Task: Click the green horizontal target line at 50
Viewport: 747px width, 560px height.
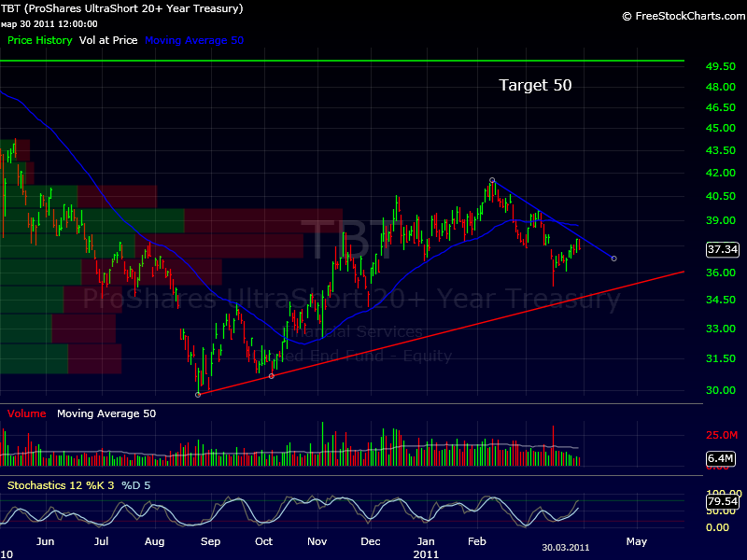Action: coord(342,61)
